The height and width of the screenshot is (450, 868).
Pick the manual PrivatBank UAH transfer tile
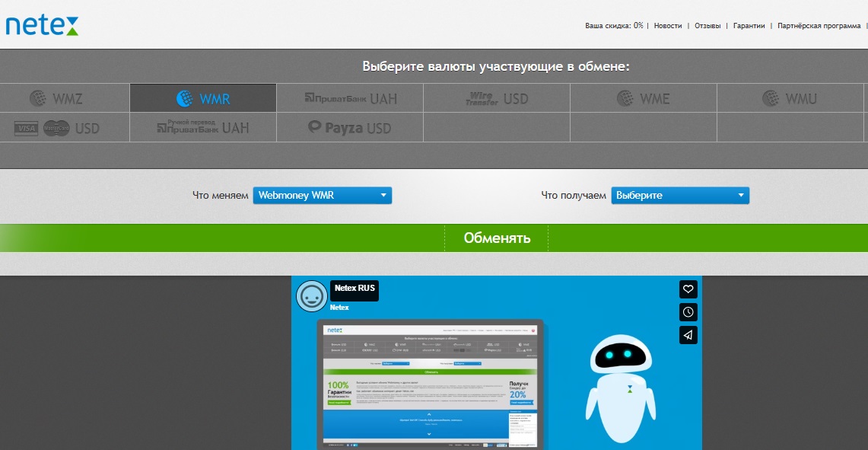point(203,128)
